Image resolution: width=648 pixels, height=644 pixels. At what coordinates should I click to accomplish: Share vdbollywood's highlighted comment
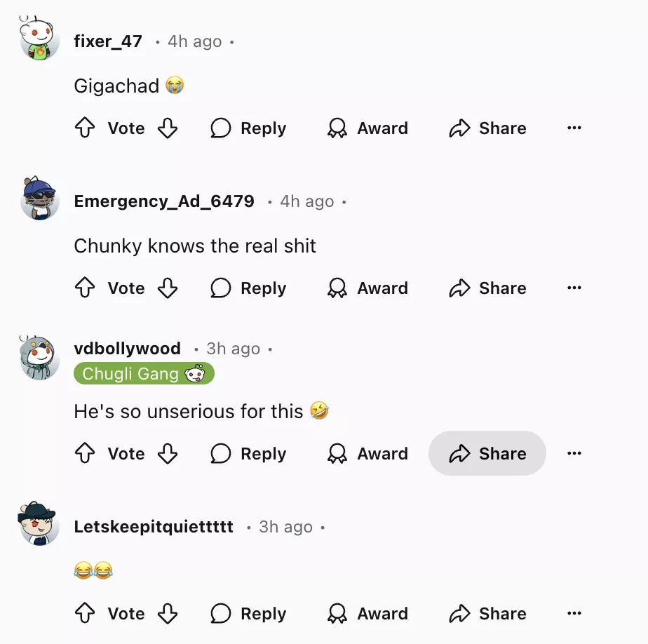pyautogui.click(x=487, y=453)
